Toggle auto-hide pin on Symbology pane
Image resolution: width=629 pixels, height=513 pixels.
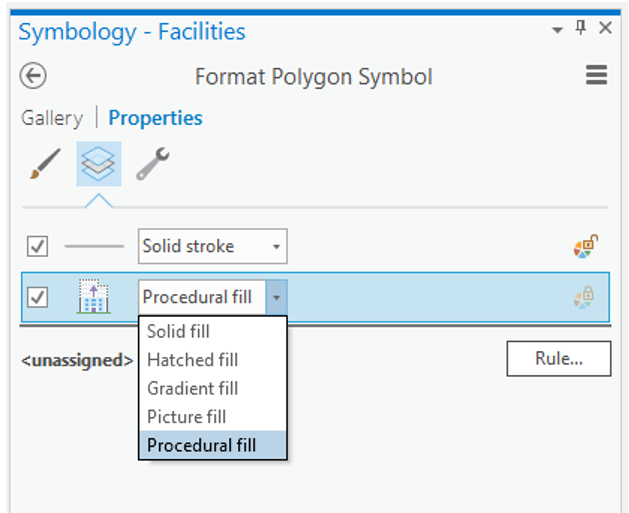pyautogui.click(x=582, y=30)
